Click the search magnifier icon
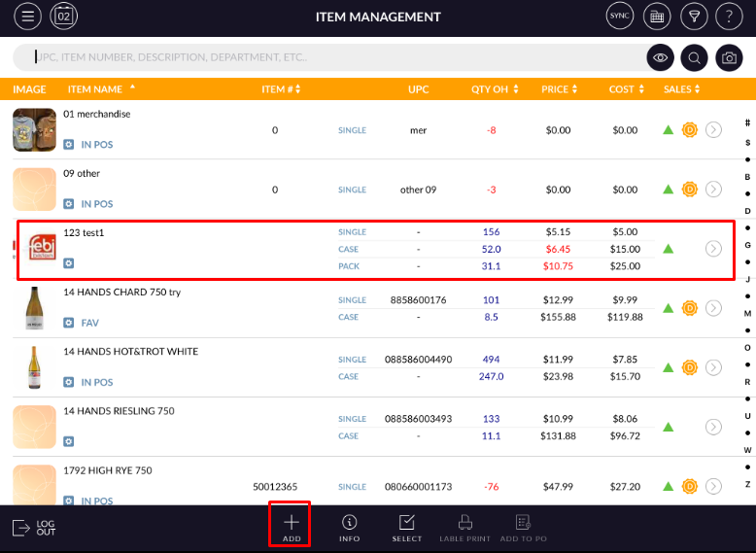This screenshot has height=553, width=756. click(694, 58)
